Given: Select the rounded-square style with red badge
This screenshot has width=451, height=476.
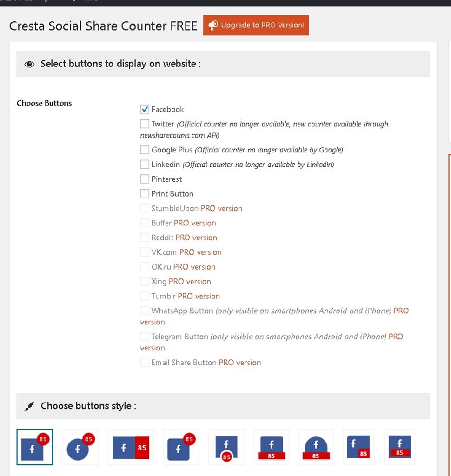Looking at the screenshot, I should click(x=181, y=447).
